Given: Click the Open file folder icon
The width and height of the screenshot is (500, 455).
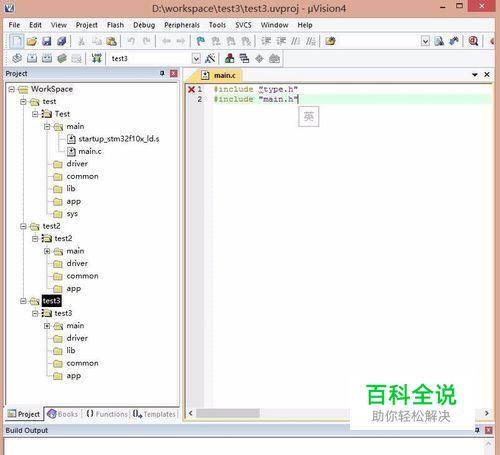Looking at the screenshot, I should pos(32,41).
